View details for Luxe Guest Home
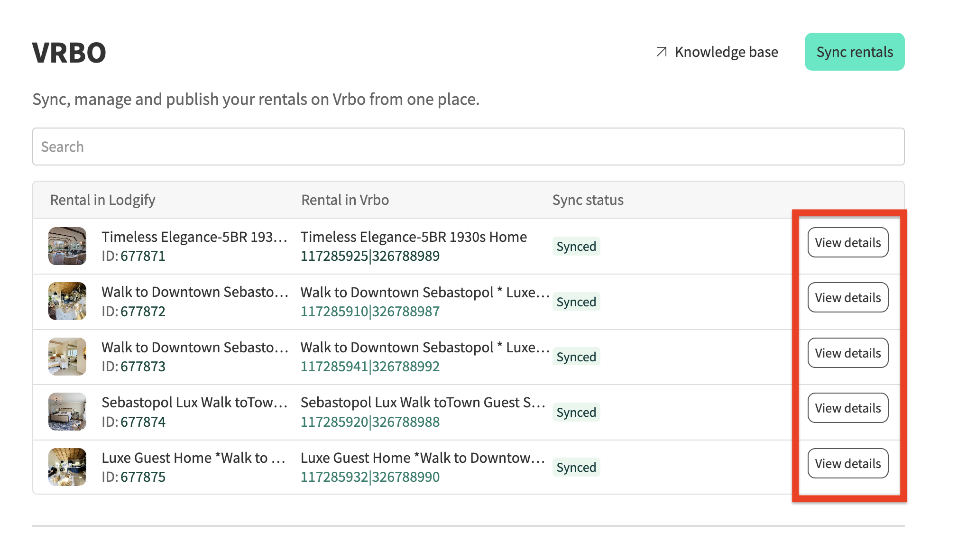Screen dimensions: 967x560 click(x=847, y=463)
